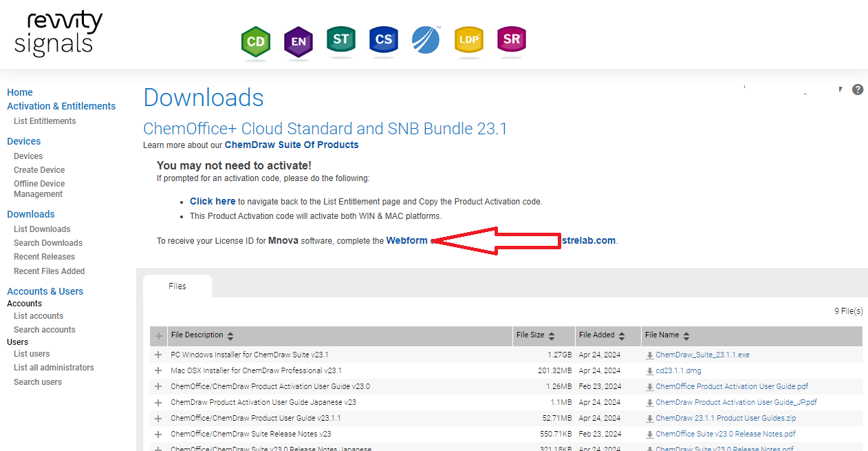Open Devices section in sidebar

point(24,141)
